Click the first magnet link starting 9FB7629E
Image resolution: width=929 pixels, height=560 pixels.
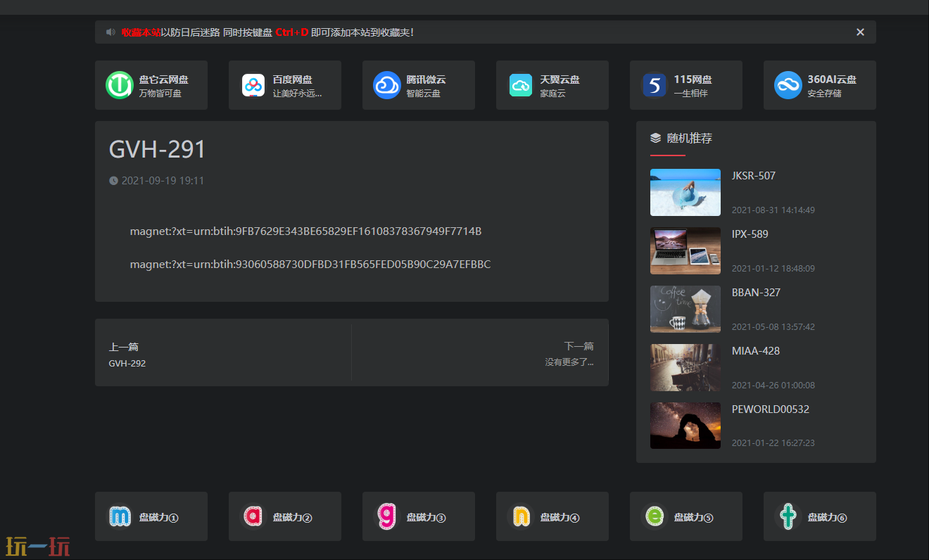(x=305, y=231)
